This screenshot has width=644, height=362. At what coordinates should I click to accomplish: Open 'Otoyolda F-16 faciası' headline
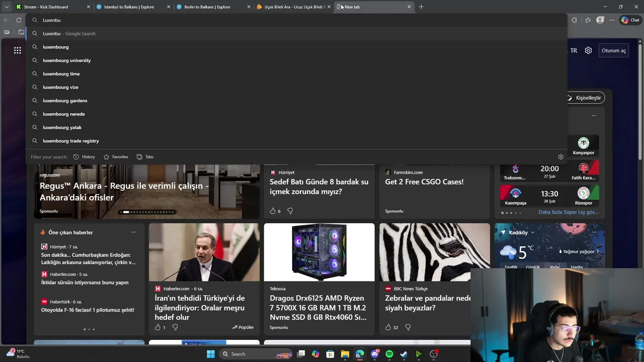(x=88, y=310)
